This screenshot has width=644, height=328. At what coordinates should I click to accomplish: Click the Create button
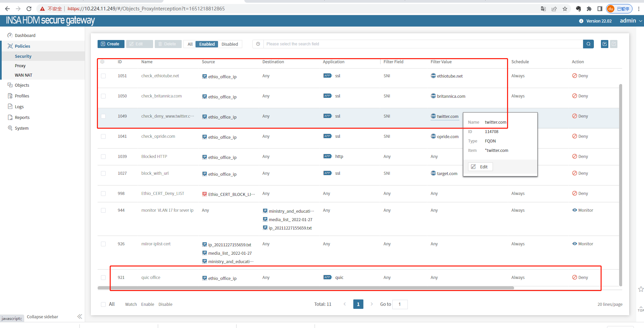[111, 44]
